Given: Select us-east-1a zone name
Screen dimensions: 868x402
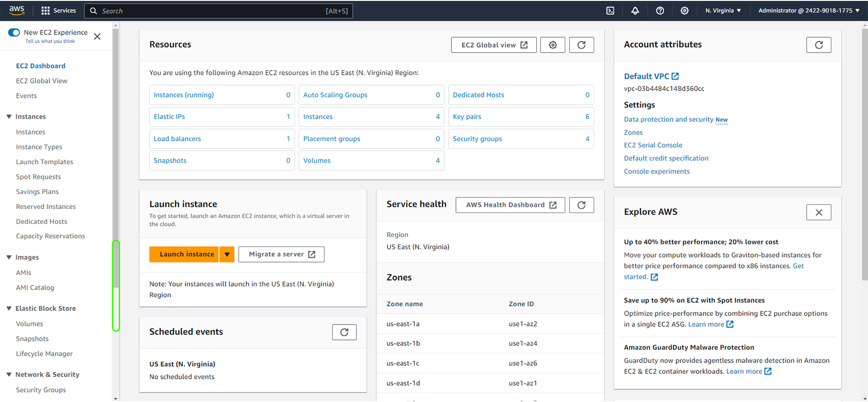Looking at the screenshot, I should (x=403, y=324).
